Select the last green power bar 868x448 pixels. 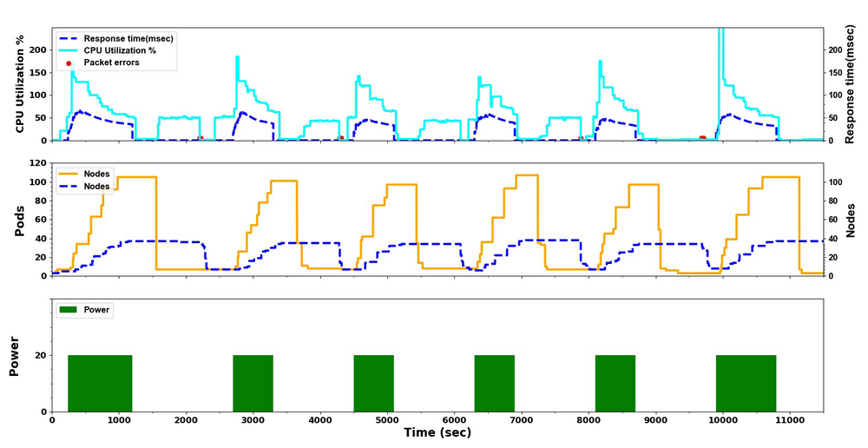[x=746, y=383]
